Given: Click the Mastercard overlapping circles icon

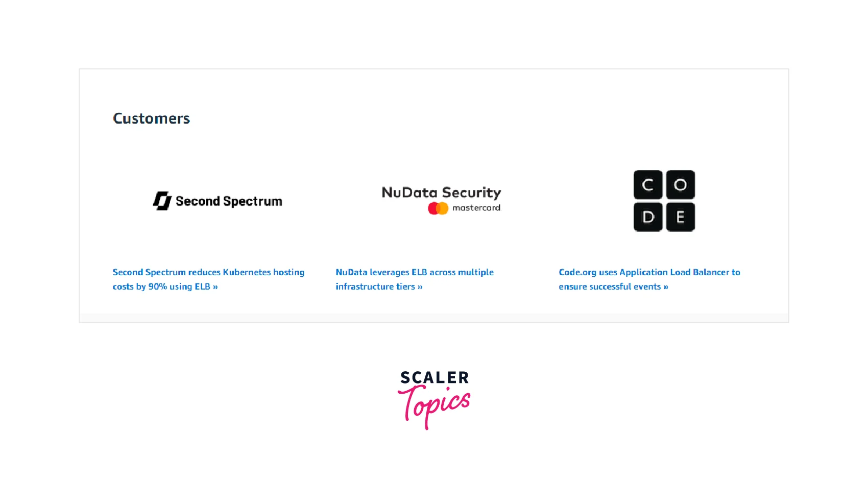Looking at the screenshot, I should [438, 208].
